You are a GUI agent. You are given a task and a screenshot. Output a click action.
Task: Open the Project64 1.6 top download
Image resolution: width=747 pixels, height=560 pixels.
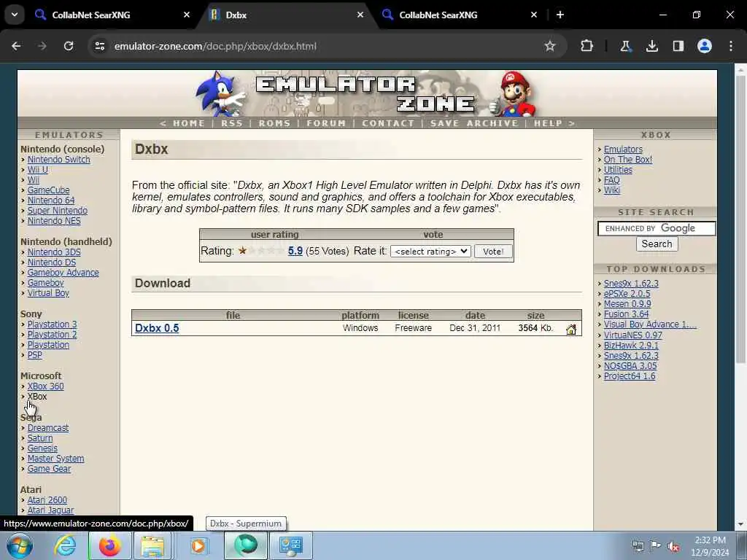point(630,376)
